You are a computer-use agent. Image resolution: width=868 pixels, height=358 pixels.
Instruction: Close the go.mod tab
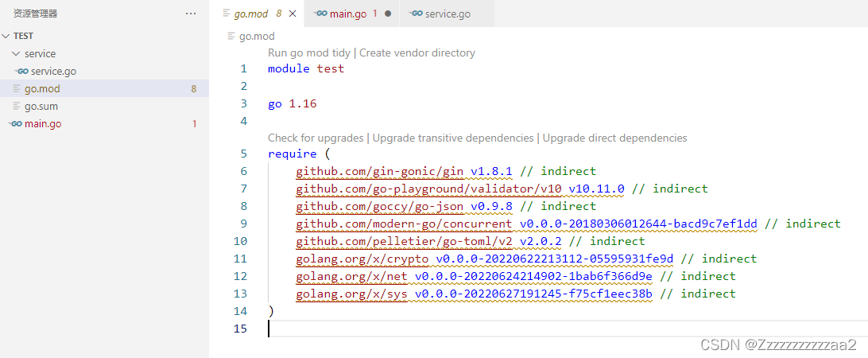click(x=293, y=14)
